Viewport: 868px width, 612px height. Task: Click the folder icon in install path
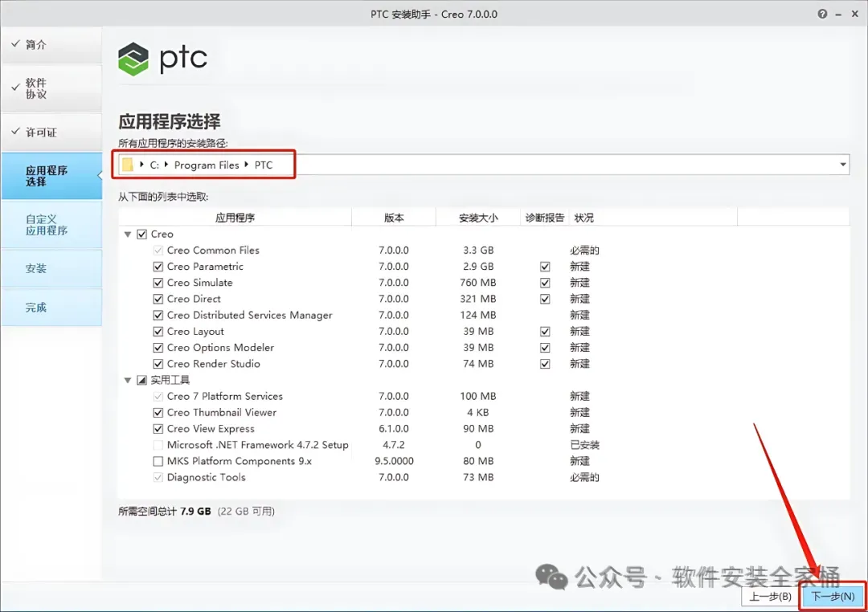127,165
